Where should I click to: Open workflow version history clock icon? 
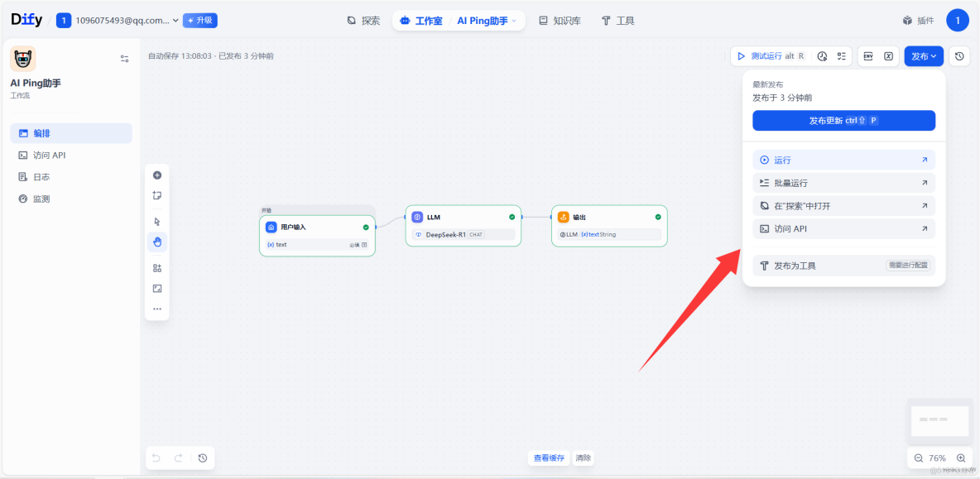(958, 55)
